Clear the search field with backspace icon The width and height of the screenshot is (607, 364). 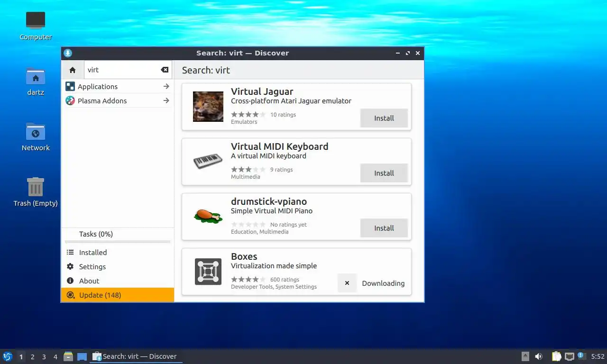click(165, 70)
